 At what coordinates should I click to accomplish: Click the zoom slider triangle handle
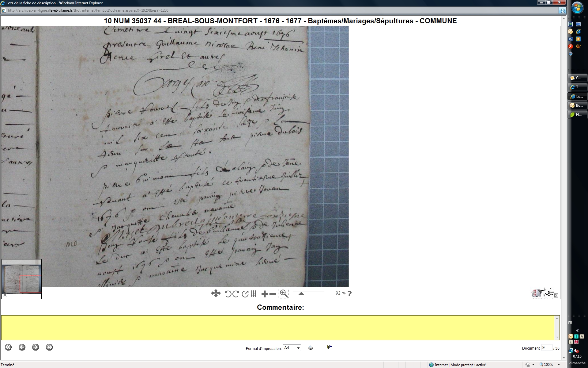(x=301, y=294)
